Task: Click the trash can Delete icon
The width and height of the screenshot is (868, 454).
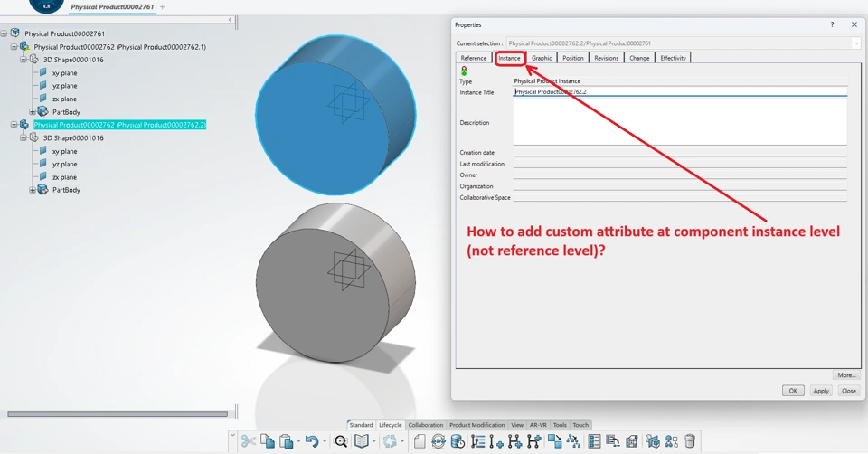Action: pyautogui.click(x=690, y=441)
